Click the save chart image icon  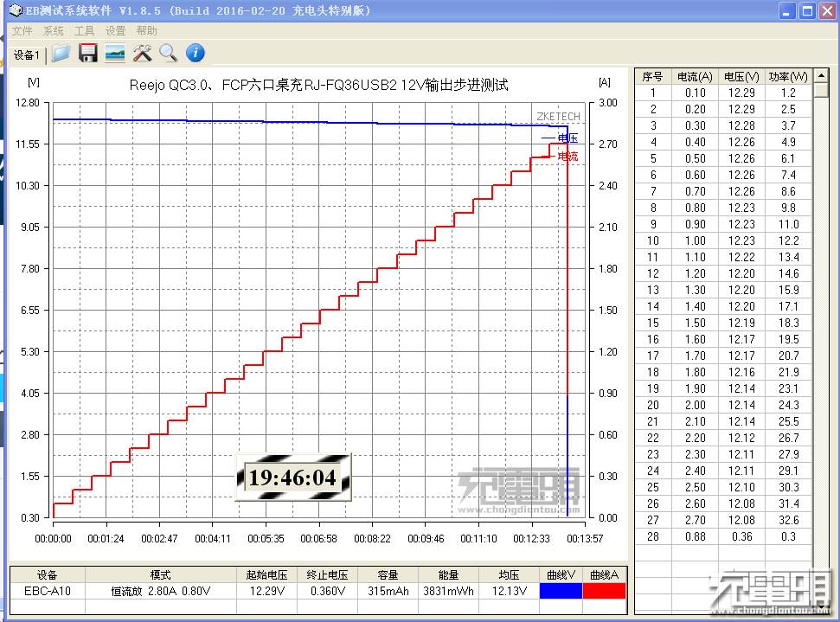point(115,54)
